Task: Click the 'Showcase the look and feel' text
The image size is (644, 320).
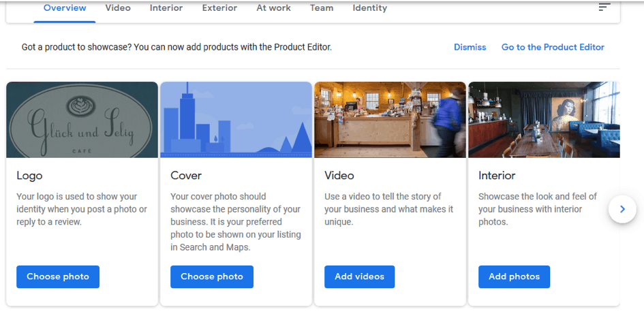Action: coord(538,209)
